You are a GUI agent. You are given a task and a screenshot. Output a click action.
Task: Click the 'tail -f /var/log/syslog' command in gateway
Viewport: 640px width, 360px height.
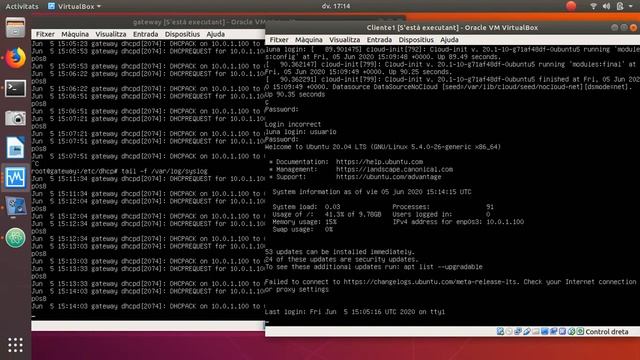164,171
